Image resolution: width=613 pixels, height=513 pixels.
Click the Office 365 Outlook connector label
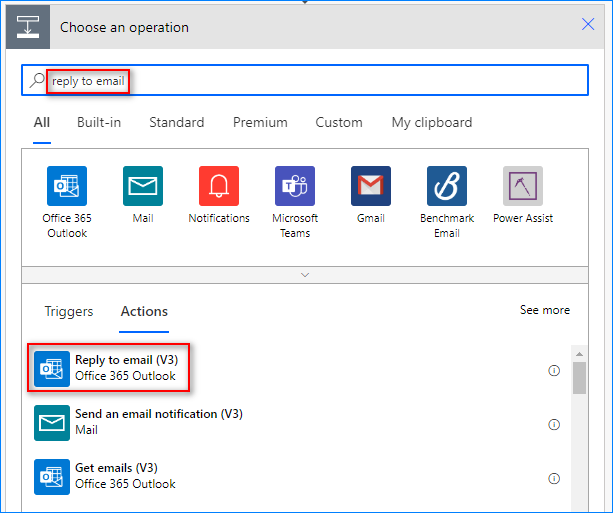point(67,226)
